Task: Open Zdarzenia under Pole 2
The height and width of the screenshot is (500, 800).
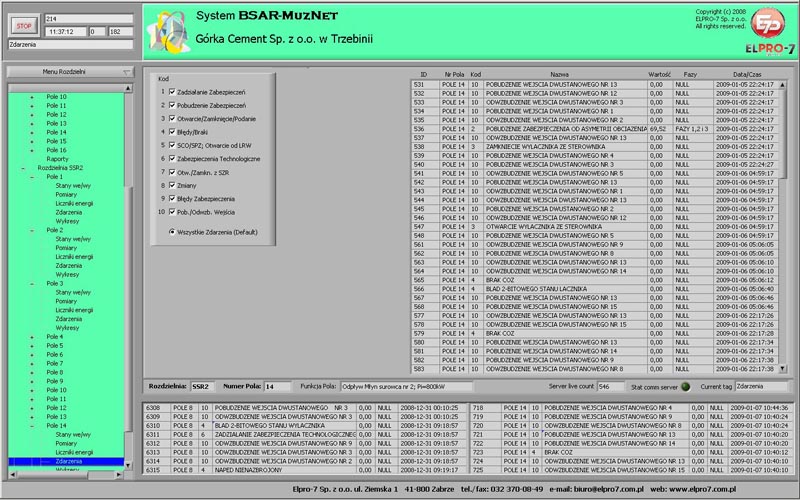Action: (x=68, y=266)
